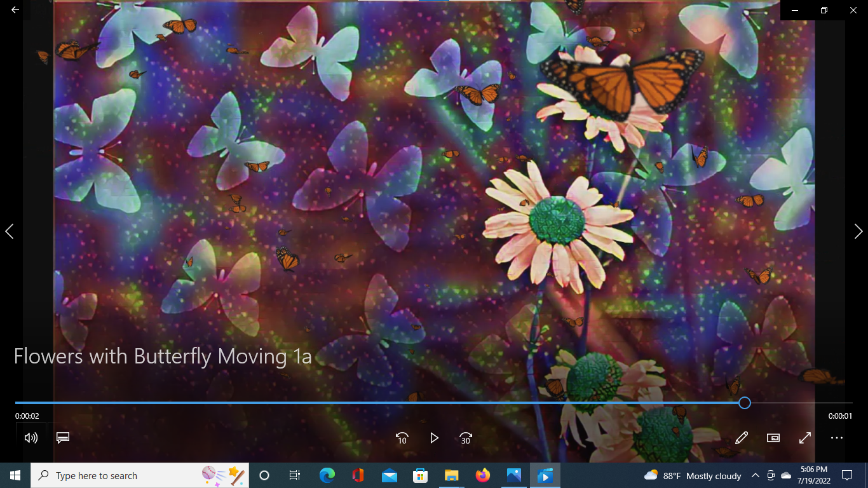Show the next item with right chevron

click(x=858, y=231)
